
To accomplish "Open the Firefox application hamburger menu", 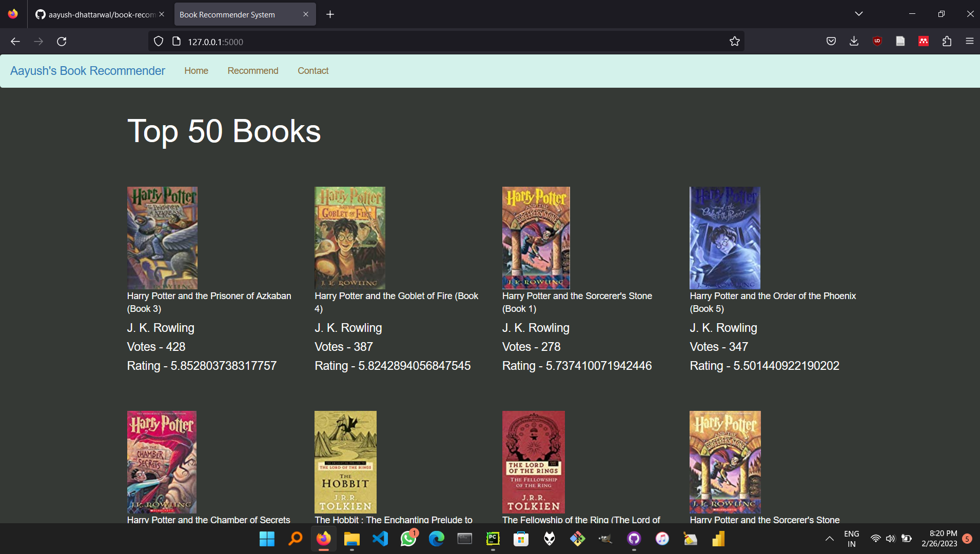I will 970,41.
